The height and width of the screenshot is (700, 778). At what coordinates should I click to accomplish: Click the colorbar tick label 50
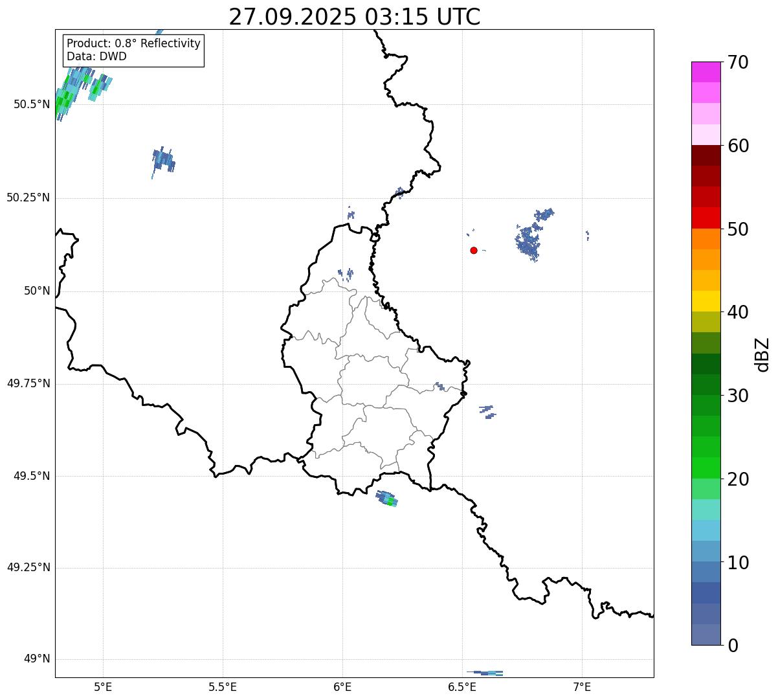tap(738, 229)
